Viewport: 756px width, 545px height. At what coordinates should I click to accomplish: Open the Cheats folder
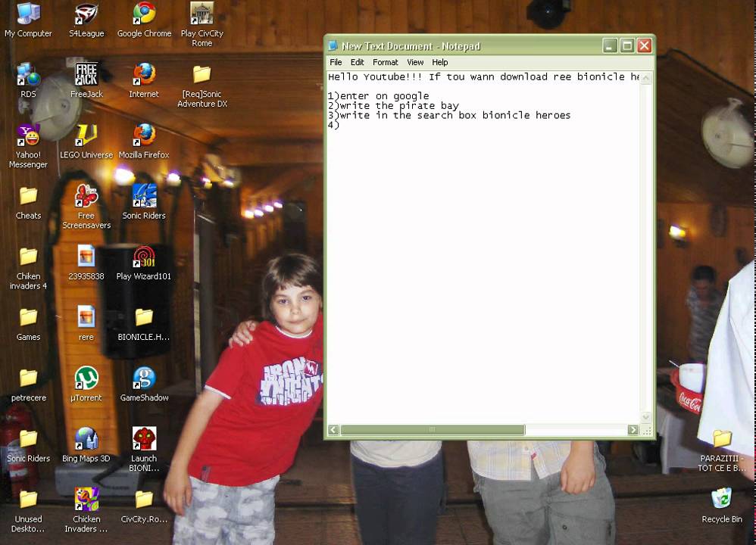pyautogui.click(x=29, y=202)
